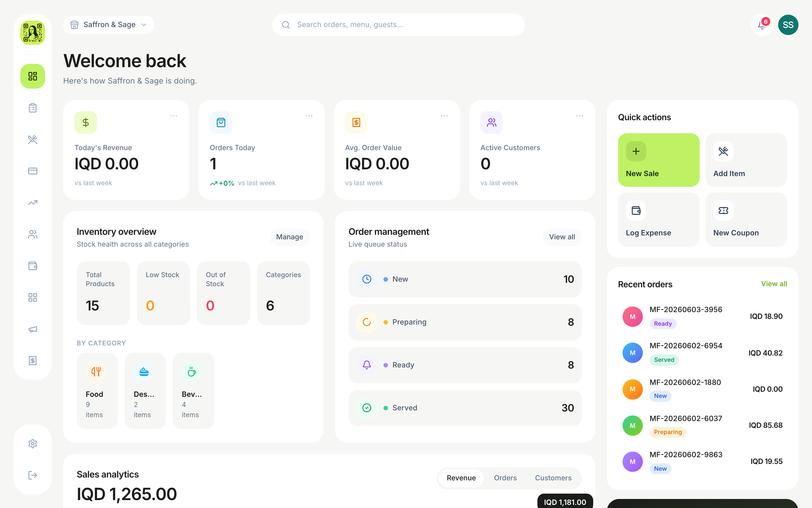Open the Saffron & Sage restaurant switcher
Viewport: 812px width, 508px height.
point(109,25)
